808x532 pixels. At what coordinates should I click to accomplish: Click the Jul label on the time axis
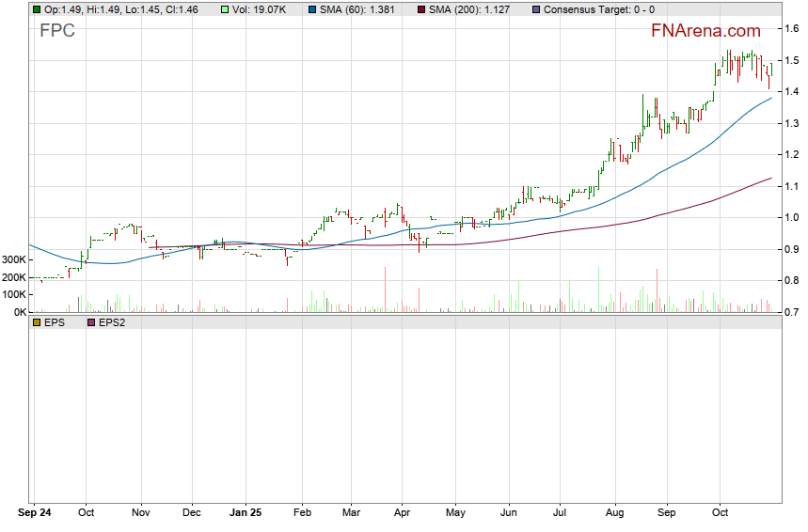coord(561,514)
